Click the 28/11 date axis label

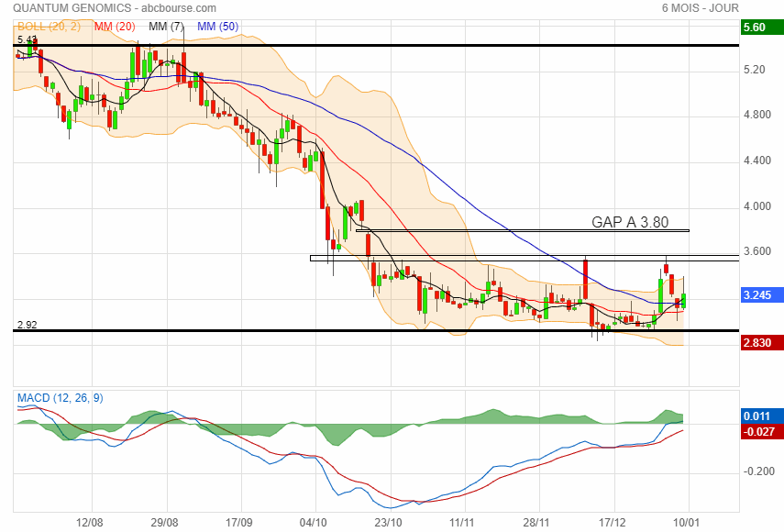point(536,523)
